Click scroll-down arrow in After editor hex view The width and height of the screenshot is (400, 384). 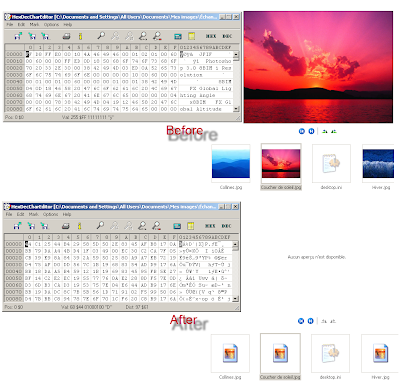pyautogui.click(x=235, y=299)
